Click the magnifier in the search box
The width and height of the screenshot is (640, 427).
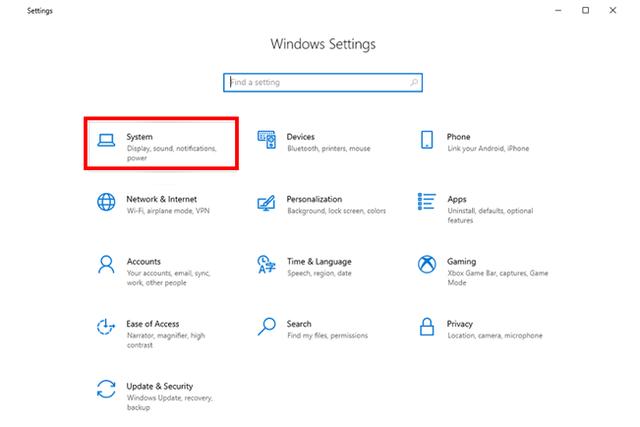[414, 82]
